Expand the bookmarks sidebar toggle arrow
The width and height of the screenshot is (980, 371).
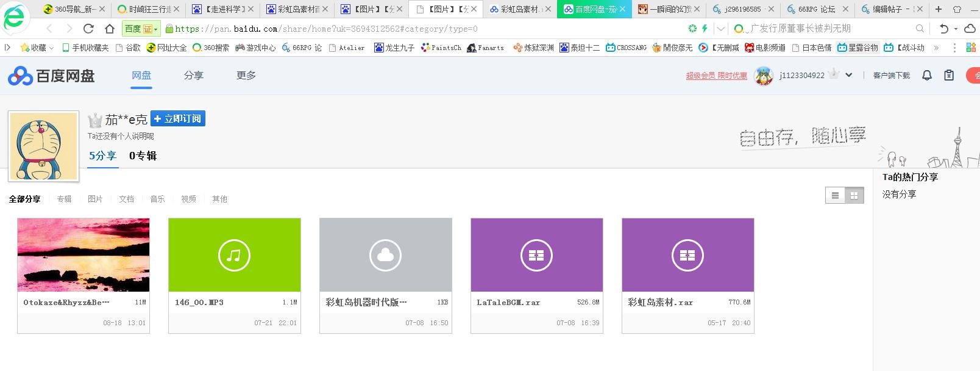7,48
